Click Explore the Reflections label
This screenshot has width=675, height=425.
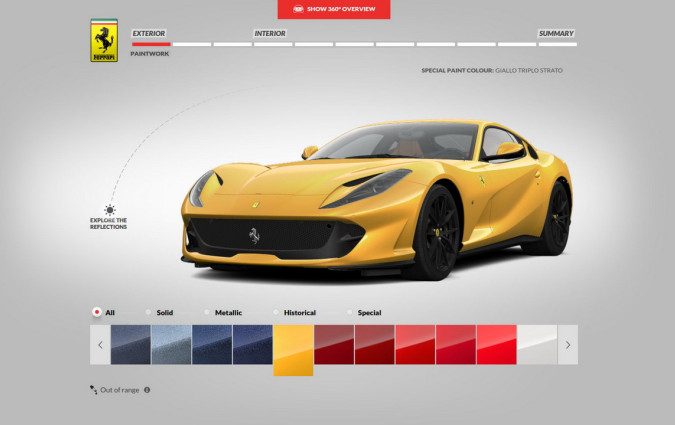tap(108, 223)
